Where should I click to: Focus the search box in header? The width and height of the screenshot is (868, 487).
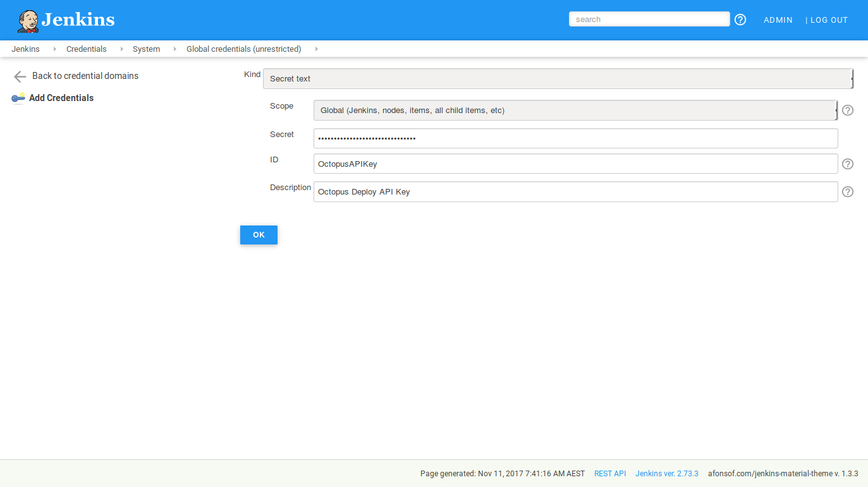(x=649, y=20)
